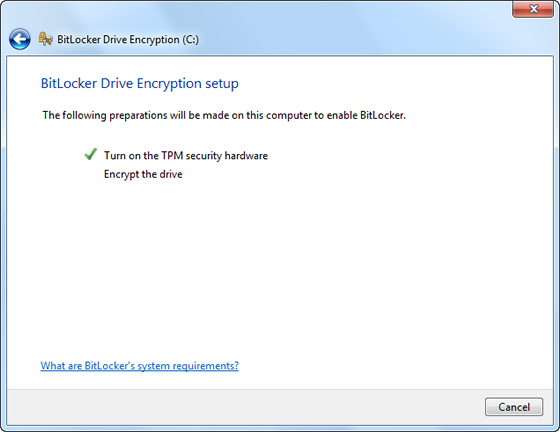Image resolution: width=560 pixels, height=432 pixels.
Task: Cancel the BitLocker setup
Action: point(514,407)
